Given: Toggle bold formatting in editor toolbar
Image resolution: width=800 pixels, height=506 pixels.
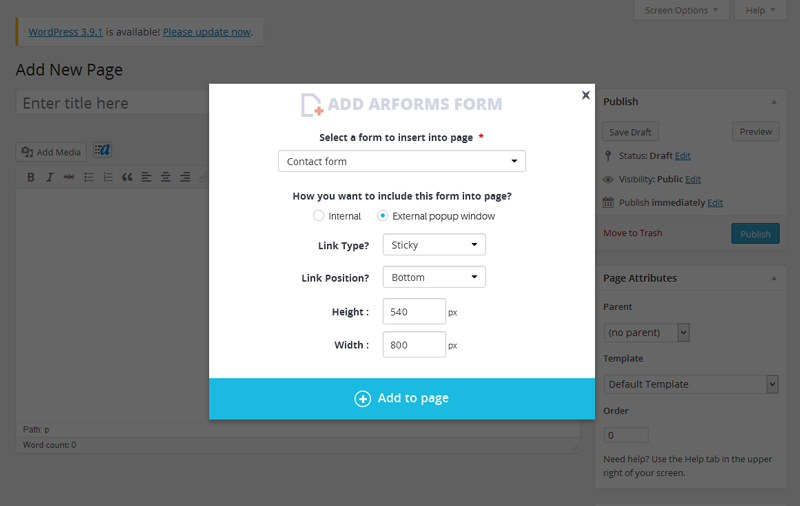Looking at the screenshot, I should (x=31, y=177).
